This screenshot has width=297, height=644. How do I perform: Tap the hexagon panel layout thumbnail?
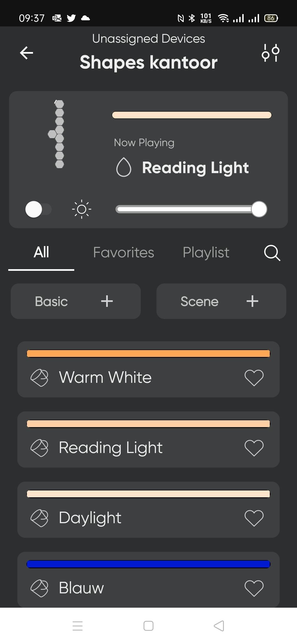tap(57, 134)
